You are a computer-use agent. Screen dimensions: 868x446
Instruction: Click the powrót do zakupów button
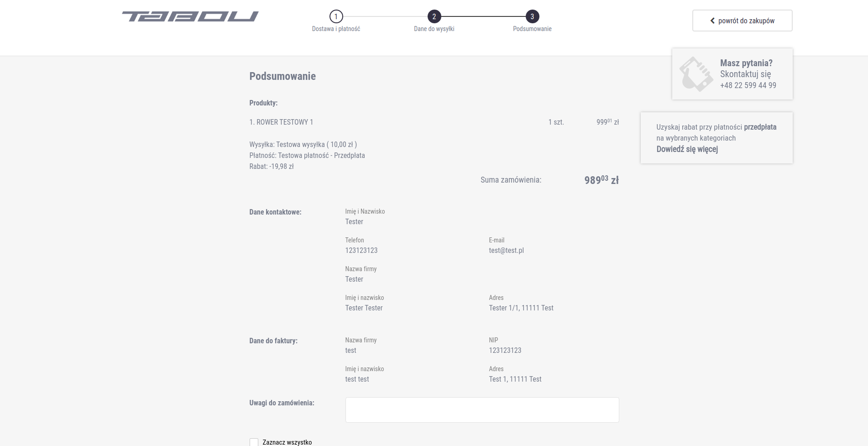pos(742,21)
